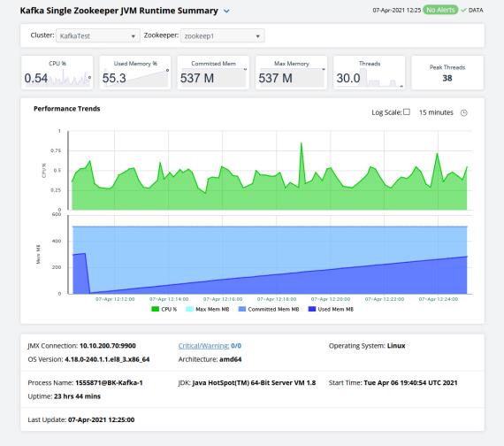
Task: Open the Critical/Warning link
Action: [x=203, y=346]
